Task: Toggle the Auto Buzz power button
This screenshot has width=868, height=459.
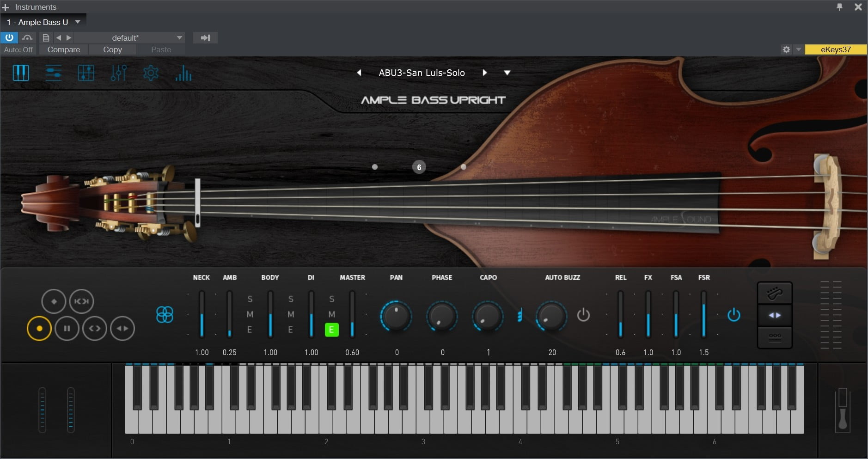Action: coord(583,315)
